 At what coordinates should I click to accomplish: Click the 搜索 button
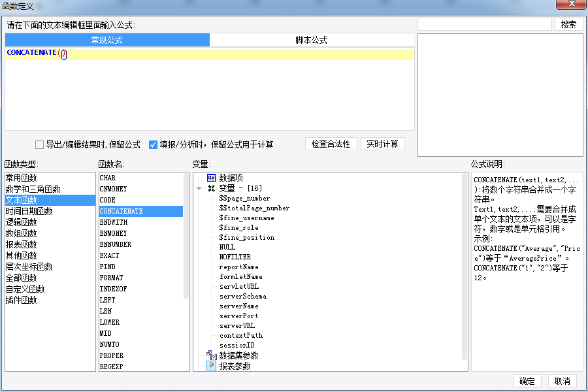coord(568,24)
